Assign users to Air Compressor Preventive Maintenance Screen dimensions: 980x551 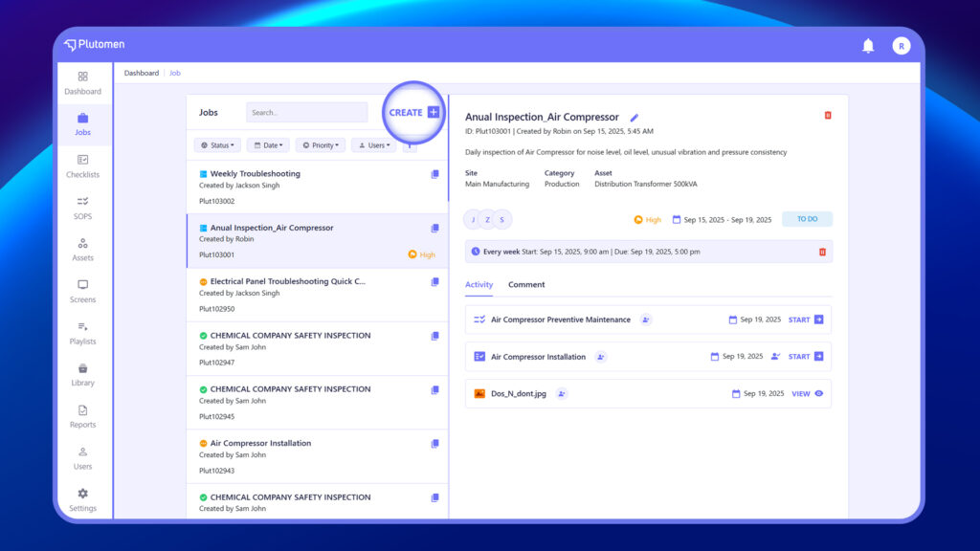point(646,320)
